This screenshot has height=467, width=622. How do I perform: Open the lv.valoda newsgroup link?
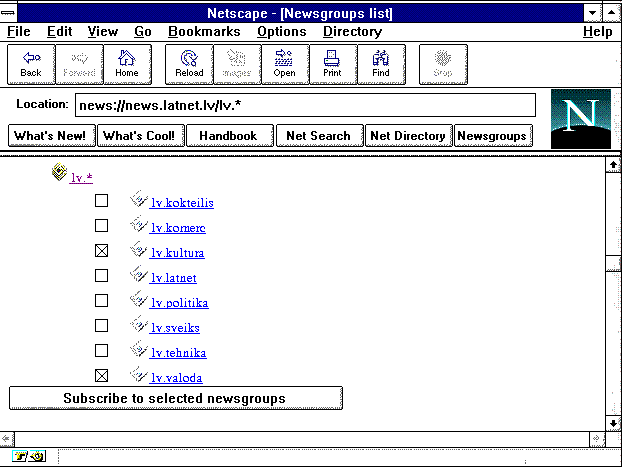click(176, 378)
